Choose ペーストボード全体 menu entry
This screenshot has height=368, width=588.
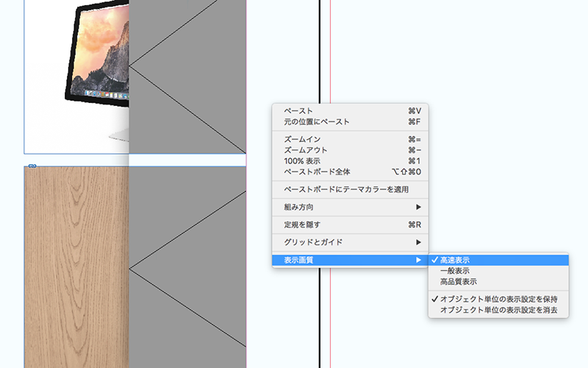351,172
